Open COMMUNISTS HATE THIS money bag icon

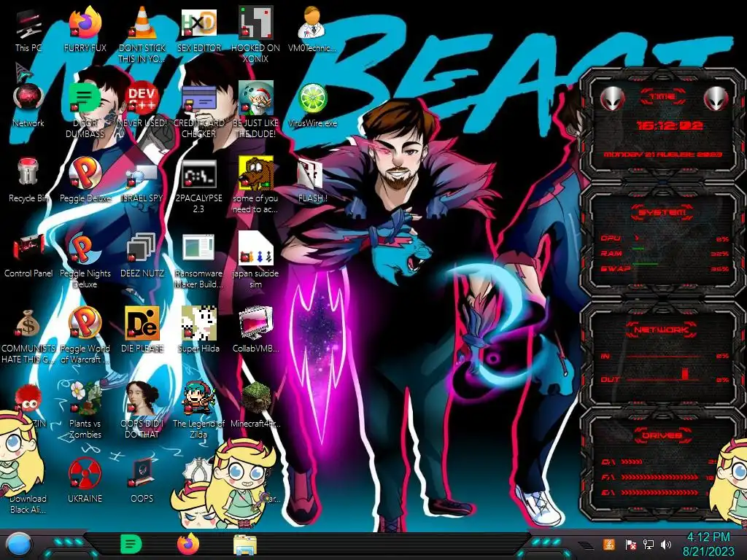coord(28,335)
